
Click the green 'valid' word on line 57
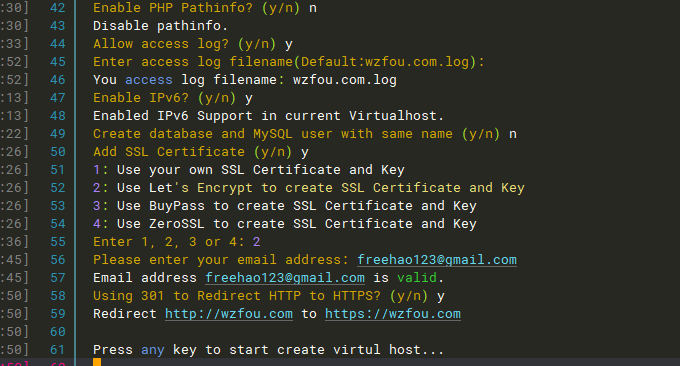click(417, 278)
